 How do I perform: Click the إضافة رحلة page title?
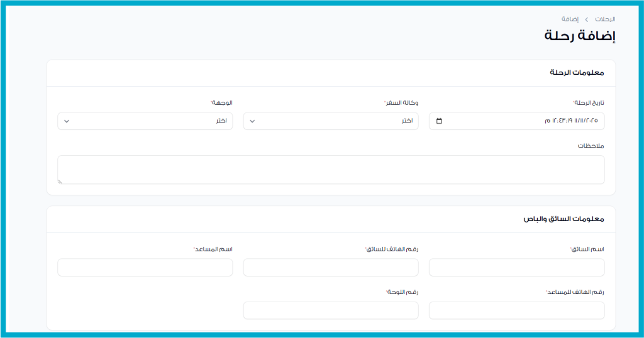pos(579,36)
